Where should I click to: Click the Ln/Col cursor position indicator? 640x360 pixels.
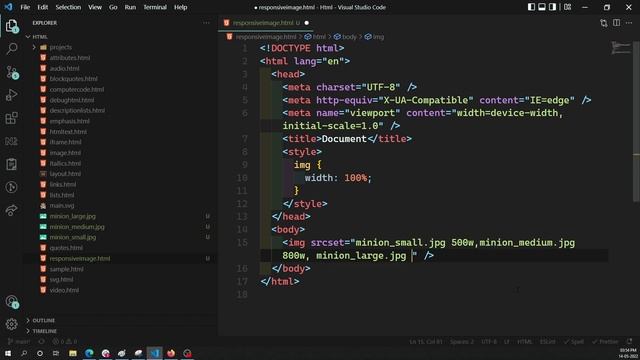[x=426, y=342]
